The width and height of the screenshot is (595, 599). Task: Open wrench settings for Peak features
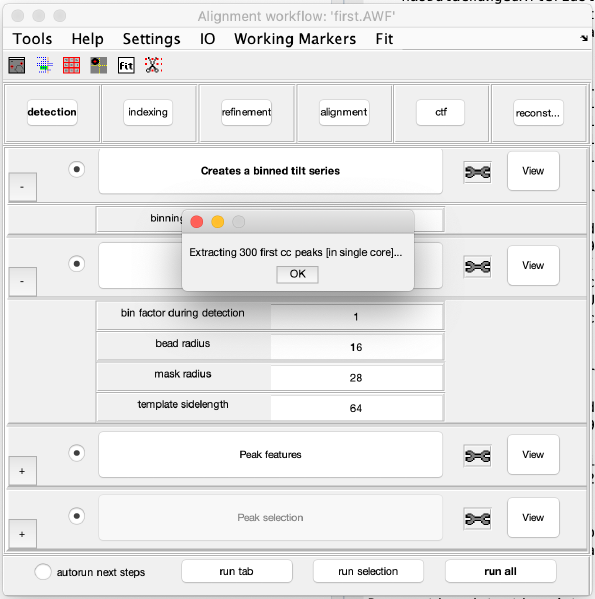[x=477, y=456]
